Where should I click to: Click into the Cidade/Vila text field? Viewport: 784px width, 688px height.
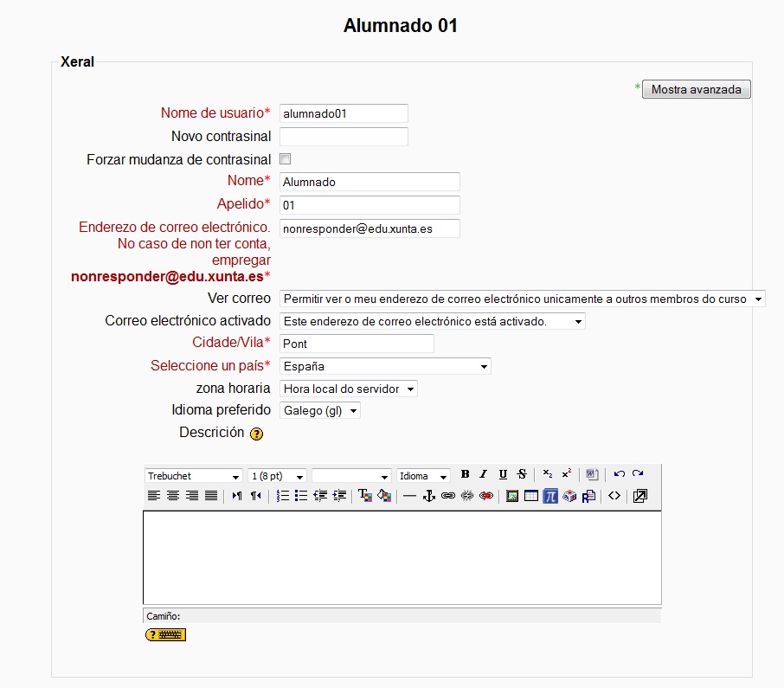(x=357, y=344)
